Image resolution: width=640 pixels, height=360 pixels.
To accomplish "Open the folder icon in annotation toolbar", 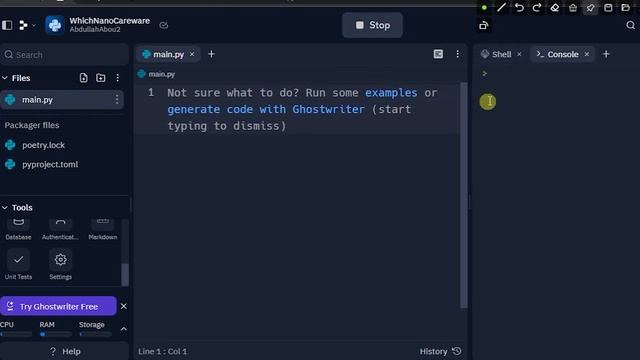I will (x=625, y=7).
